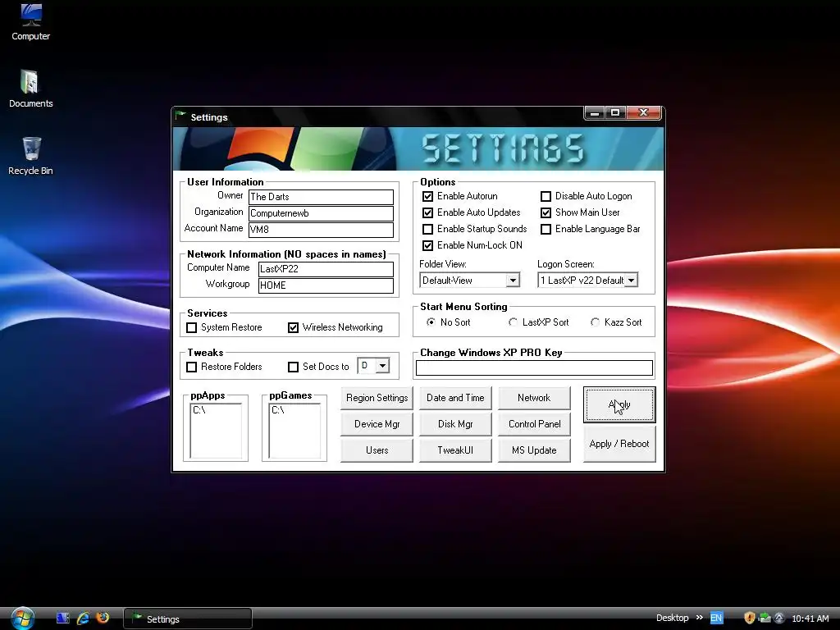Expand the Desktop toolbar chevron
840x630 pixels.
[x=699, y=618]
